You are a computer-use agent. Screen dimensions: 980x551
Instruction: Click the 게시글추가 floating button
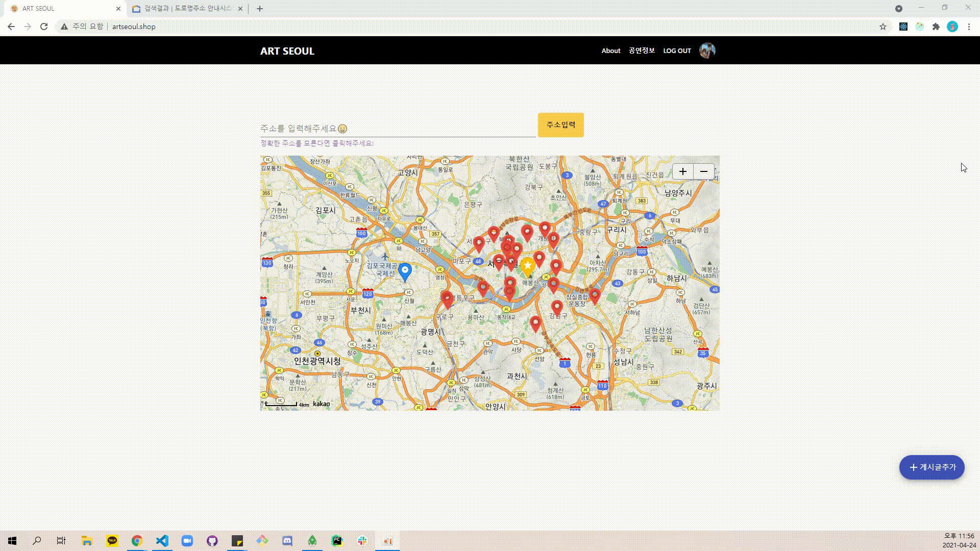[x=932, y=467]
